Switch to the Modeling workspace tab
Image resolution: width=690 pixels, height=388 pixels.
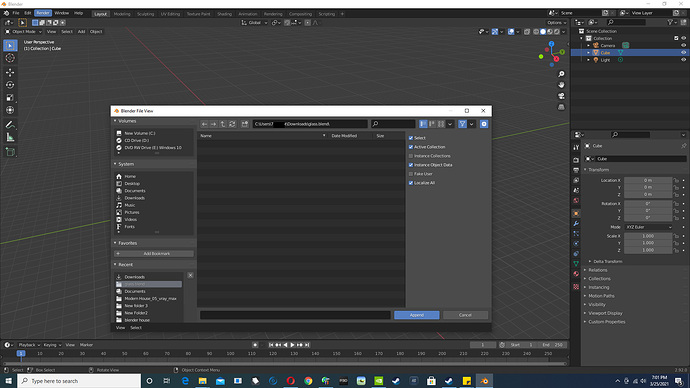pos(122,14)
